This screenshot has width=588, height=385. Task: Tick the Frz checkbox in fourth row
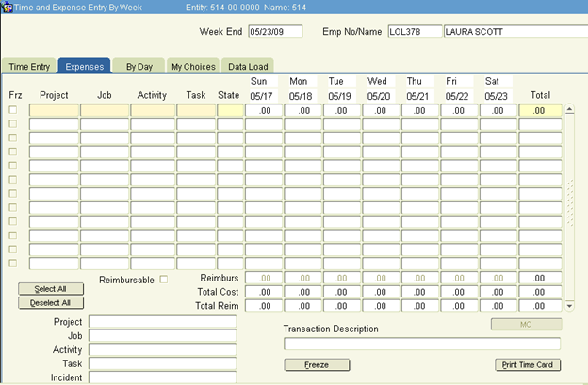point(13,152)
